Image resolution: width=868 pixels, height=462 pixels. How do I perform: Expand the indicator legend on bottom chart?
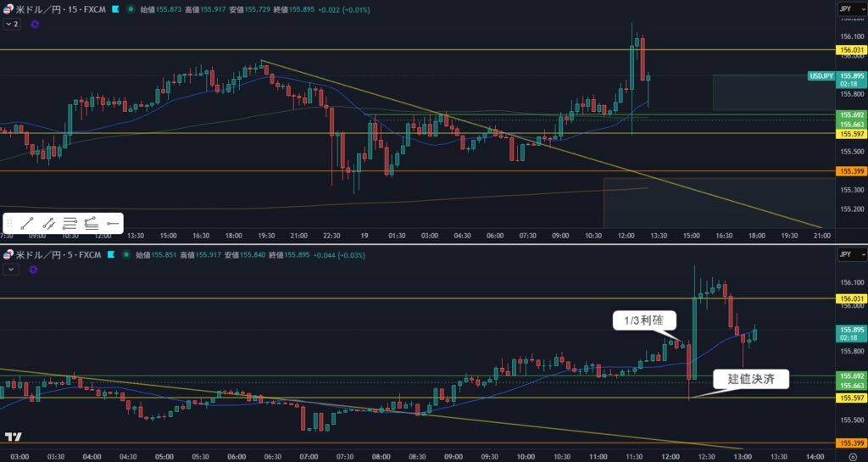pyautogui.click(x=11, y=269)
